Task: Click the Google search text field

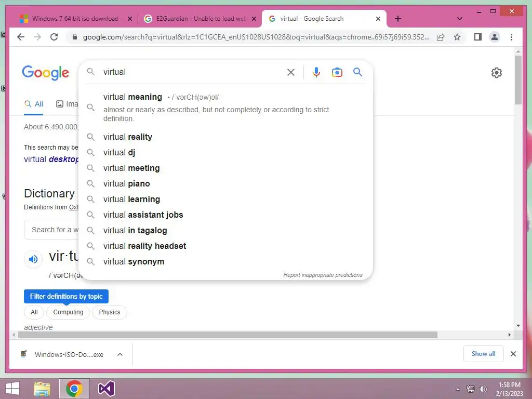Action: coord(193,72)
